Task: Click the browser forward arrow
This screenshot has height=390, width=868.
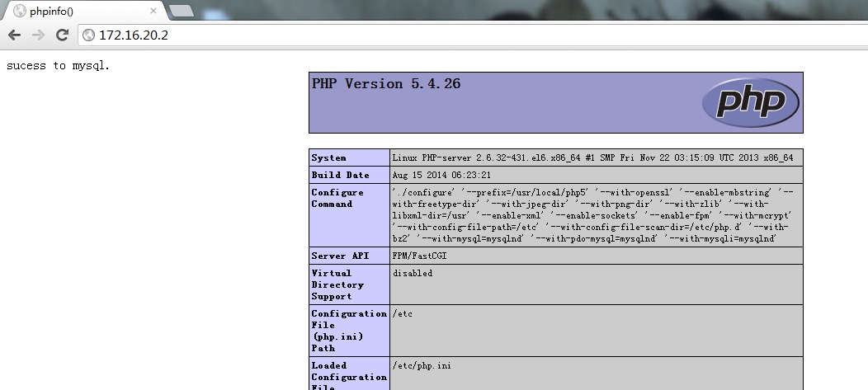Action: 38,35
